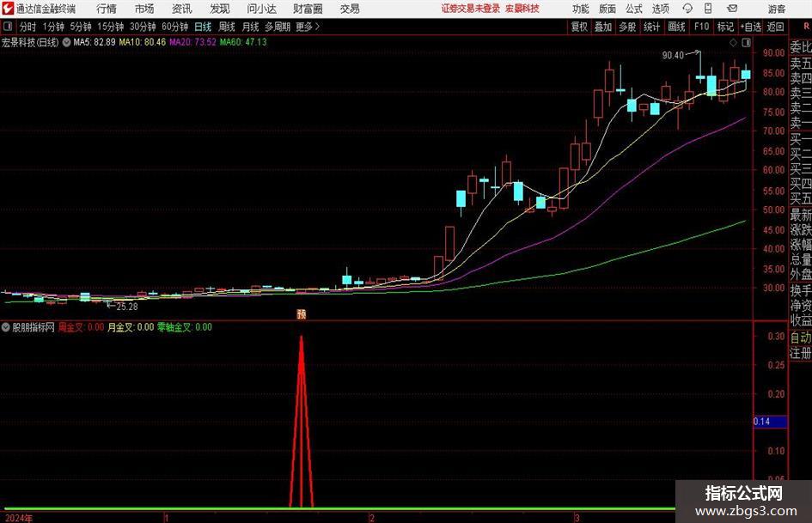812x523 pixels.
Task: Click the MA5: 82.89 label
Action: pyautogui.click(x=95, y=42)
